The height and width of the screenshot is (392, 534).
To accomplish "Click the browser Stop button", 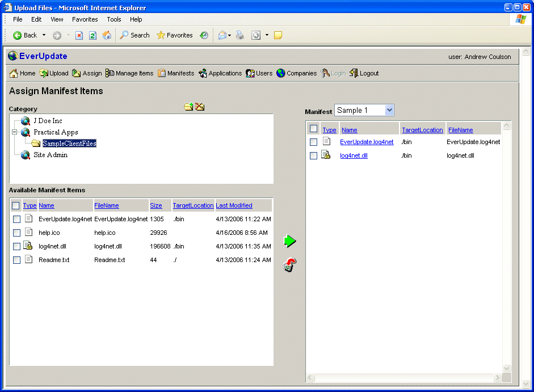I will coord(79,35).
